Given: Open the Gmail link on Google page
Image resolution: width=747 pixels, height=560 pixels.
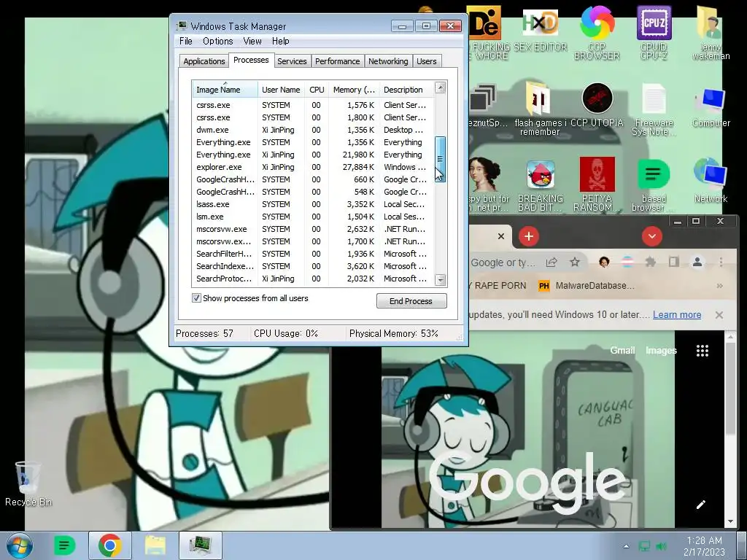Looking at the screenshot, I should point(622,351).
